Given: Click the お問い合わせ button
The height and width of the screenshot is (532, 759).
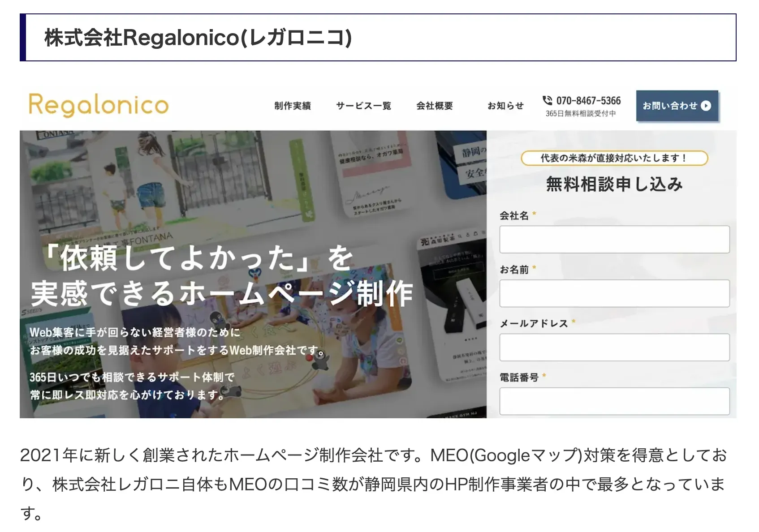Looking at the screenshot, I should coord(677,106).
